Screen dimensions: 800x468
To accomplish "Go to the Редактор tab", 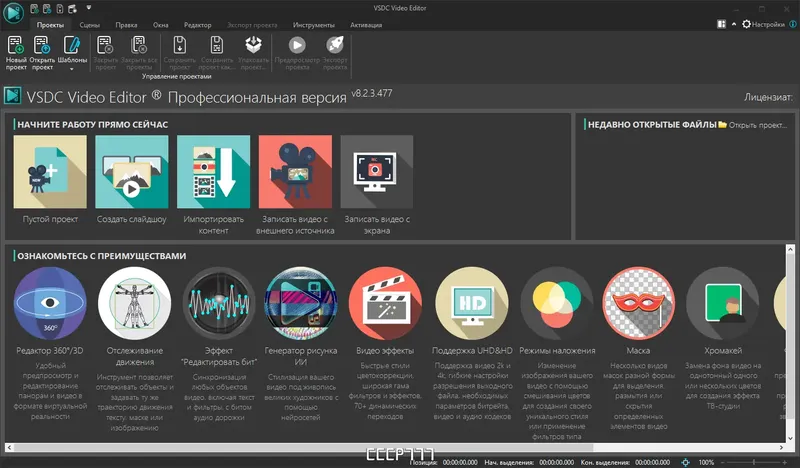I will [197, 25].
